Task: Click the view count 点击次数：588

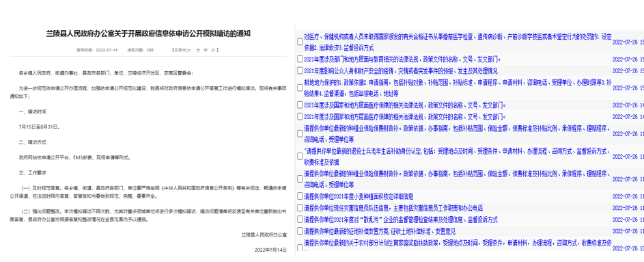Action: (x=140, y=50)
